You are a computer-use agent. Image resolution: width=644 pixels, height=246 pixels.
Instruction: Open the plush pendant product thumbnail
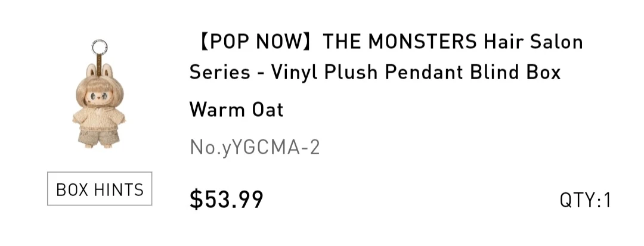[x=99, y=94]
